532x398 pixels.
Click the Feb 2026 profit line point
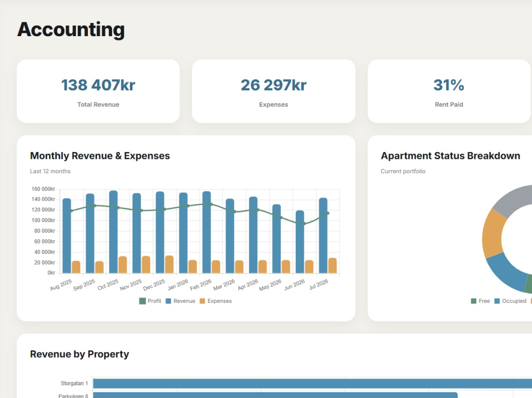(x=211, y=205)
